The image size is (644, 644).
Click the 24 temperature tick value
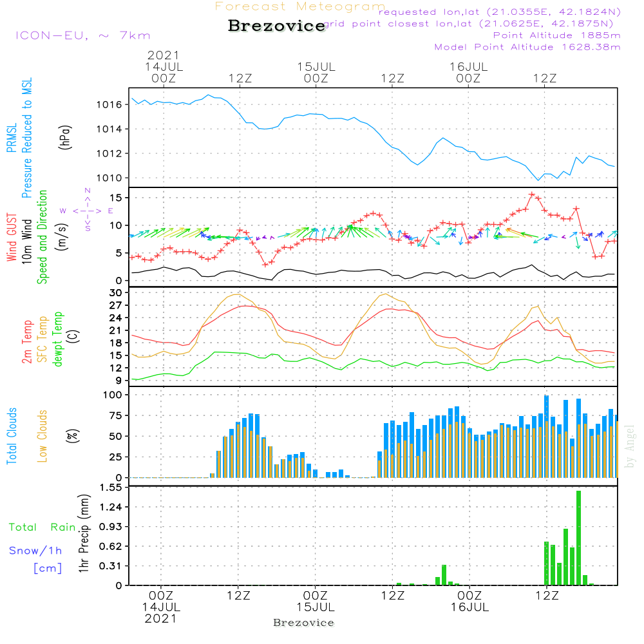116,318
